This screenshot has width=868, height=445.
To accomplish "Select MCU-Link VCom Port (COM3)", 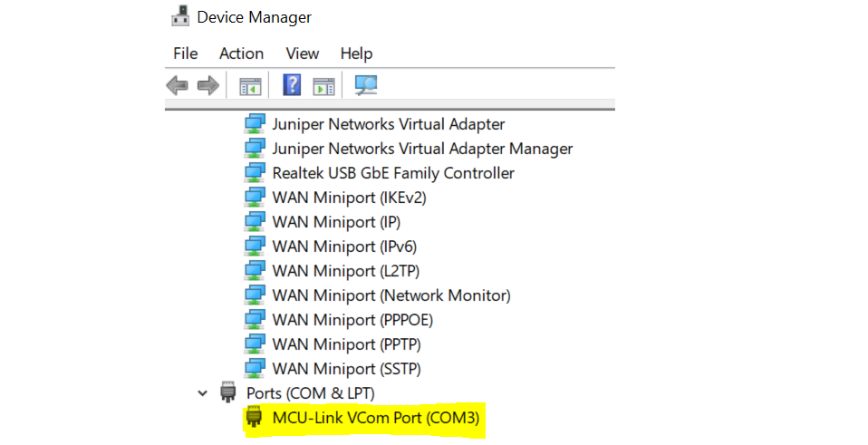I will tap(375, 418).
